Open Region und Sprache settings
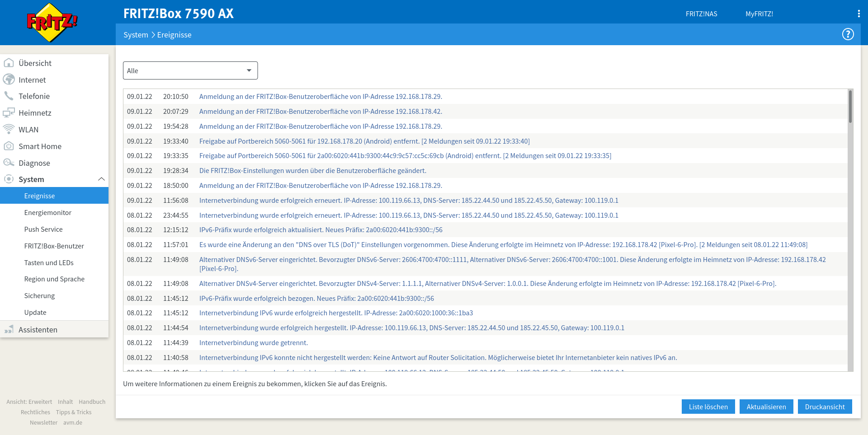Image resolution: width=868 pixels, height=435 pixels. (54, 279)
